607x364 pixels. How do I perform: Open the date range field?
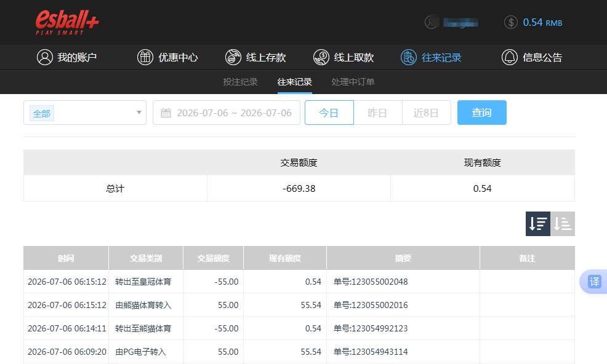[x=227, y=113]
